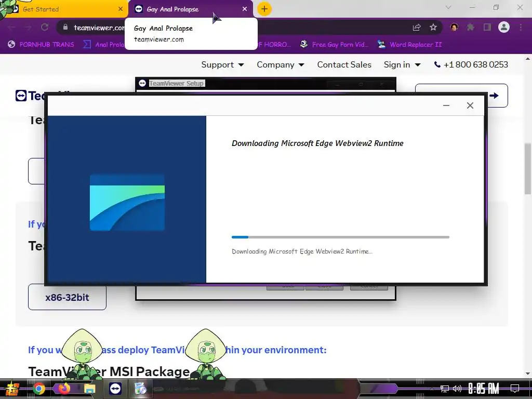
Task: Expand the Company menu
Action: pos(280,64)
